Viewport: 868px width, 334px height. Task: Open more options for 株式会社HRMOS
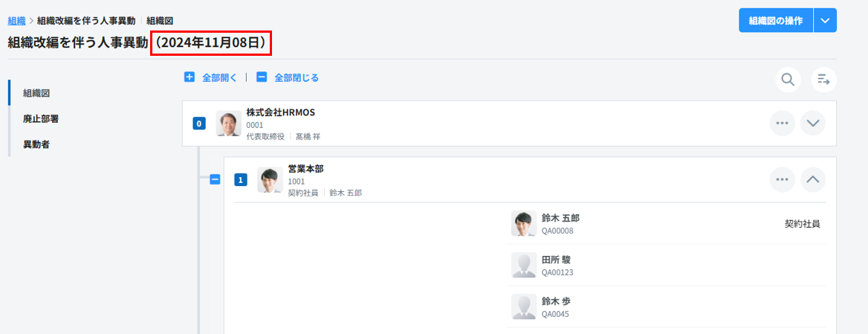tap(782, 123)
